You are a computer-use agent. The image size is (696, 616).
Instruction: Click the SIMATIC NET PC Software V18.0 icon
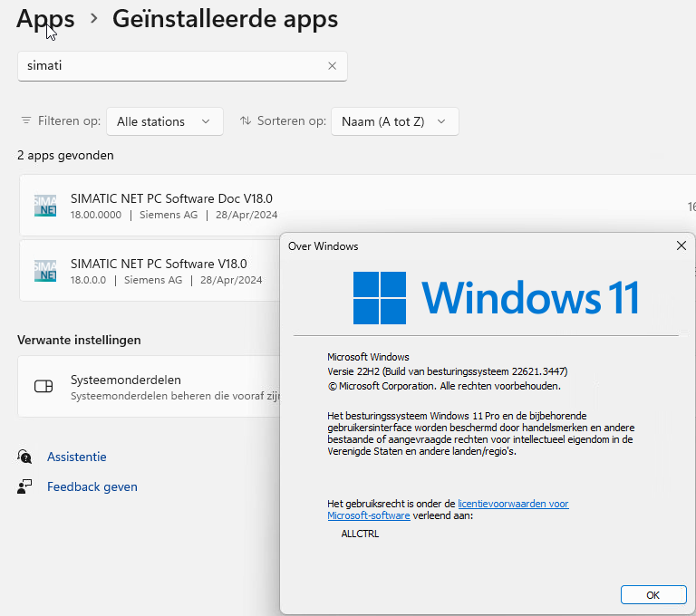point(44,271)
